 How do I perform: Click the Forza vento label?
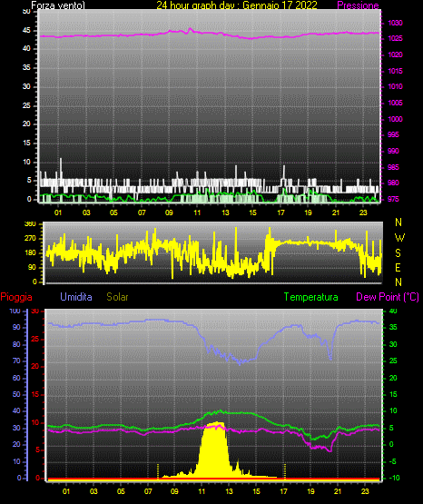(x=58, y=5)
